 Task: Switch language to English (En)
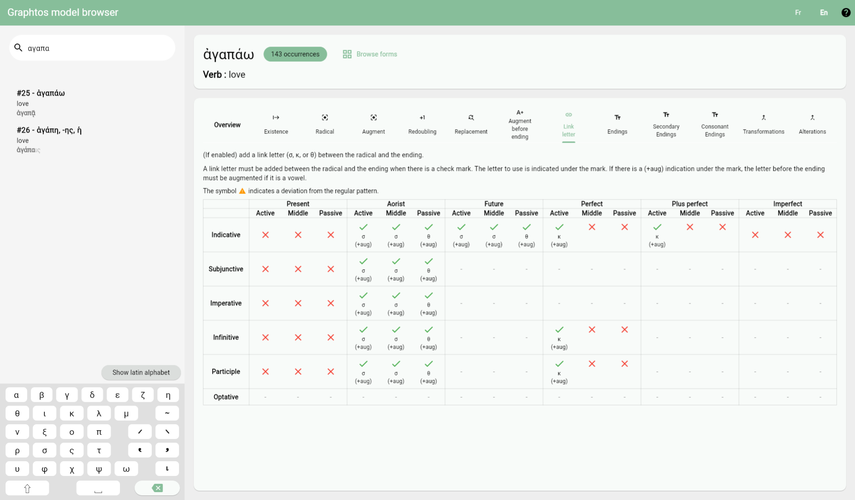tap(823, 13)
